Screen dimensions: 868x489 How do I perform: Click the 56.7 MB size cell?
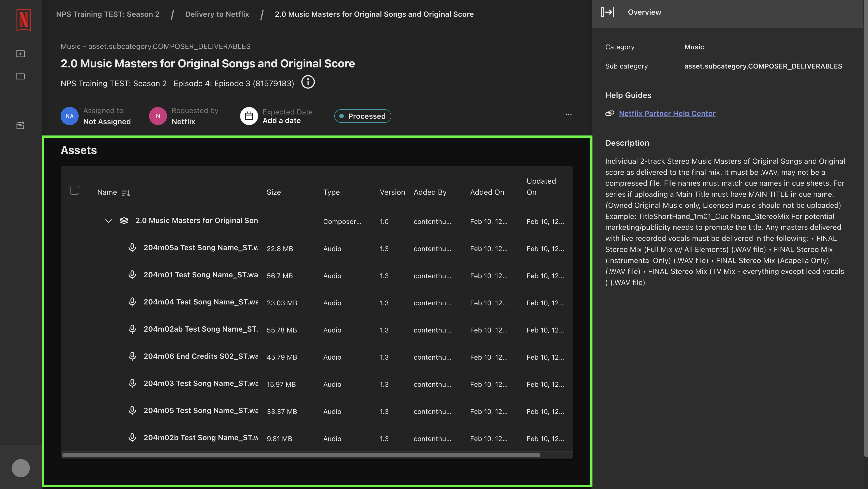click(280, 276)
